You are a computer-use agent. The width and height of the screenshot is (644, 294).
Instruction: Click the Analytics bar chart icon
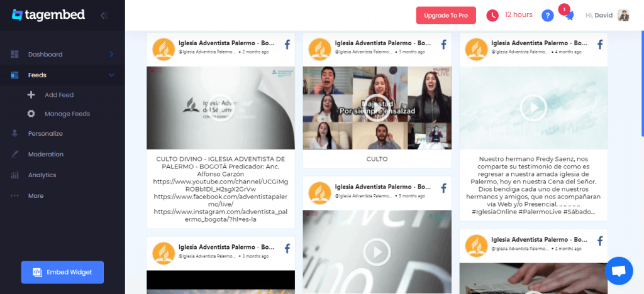(x=15, y=175)
